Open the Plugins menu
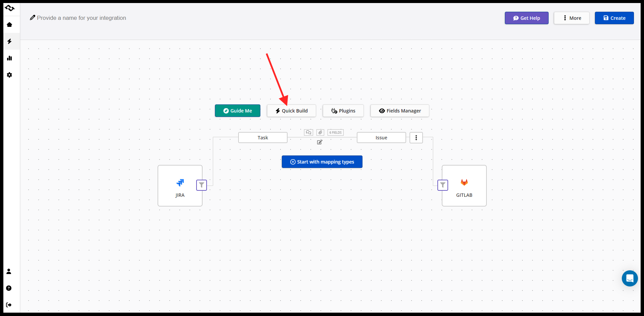 tap(343, 111)
